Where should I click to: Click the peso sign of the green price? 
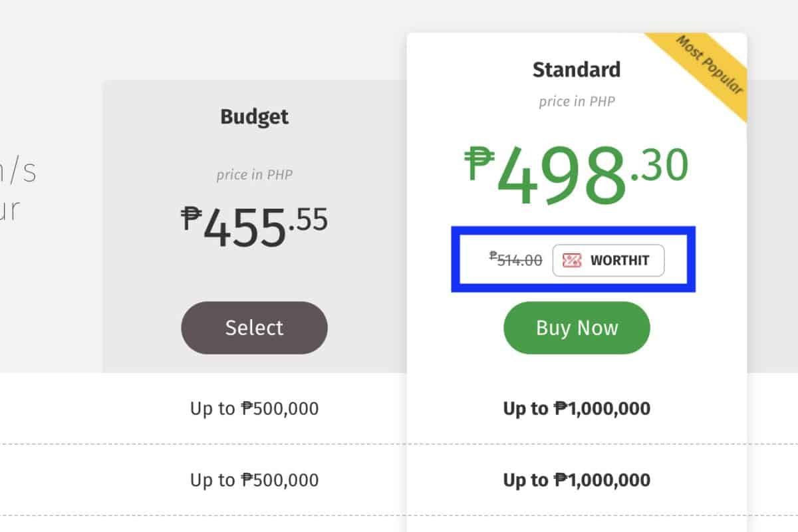(x=479, y=163)
